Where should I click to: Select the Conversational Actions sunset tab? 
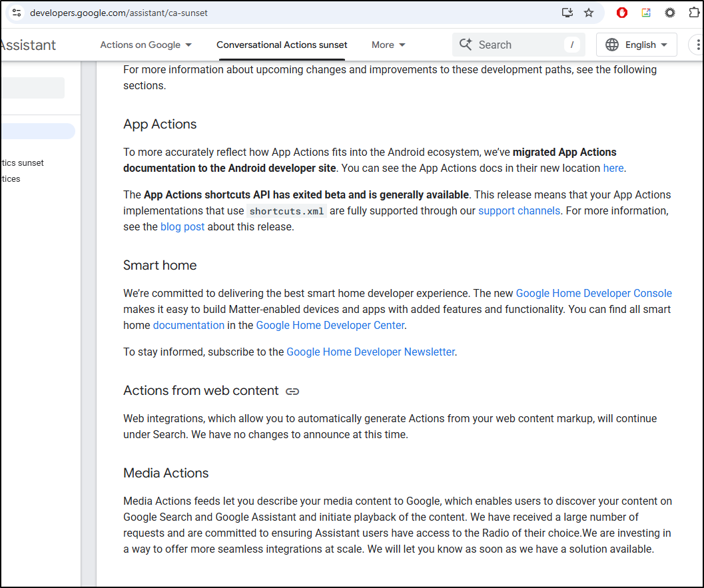[x=282, y=45]
